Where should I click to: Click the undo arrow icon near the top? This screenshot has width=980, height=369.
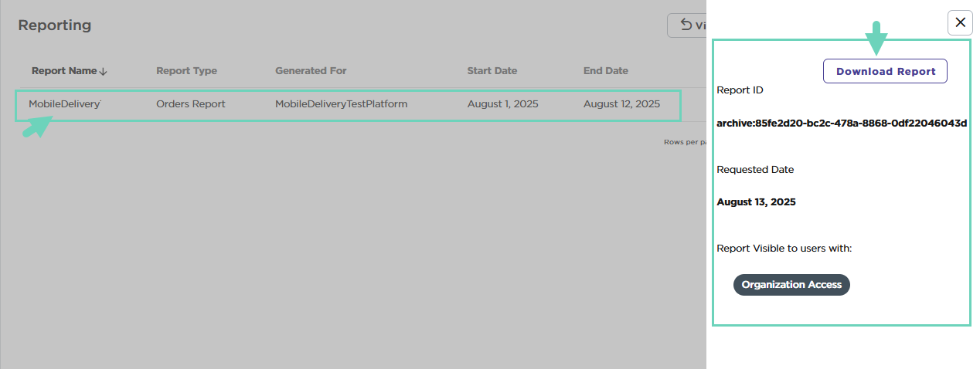tap(686, 25)
